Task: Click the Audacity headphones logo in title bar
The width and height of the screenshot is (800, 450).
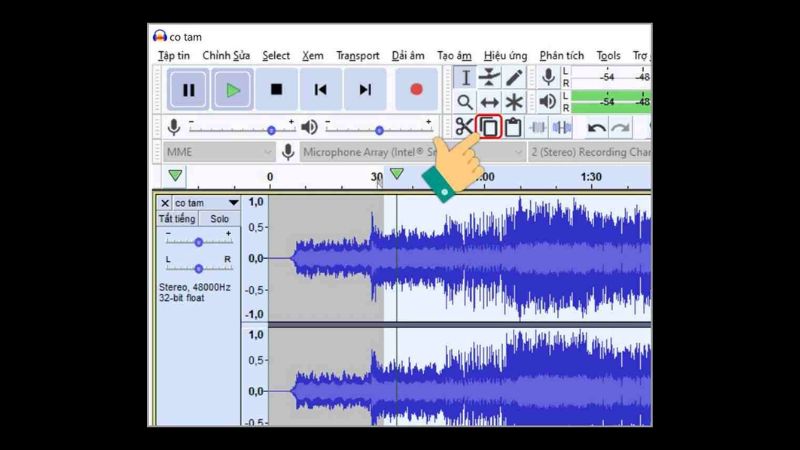Action: click(160, 36)
